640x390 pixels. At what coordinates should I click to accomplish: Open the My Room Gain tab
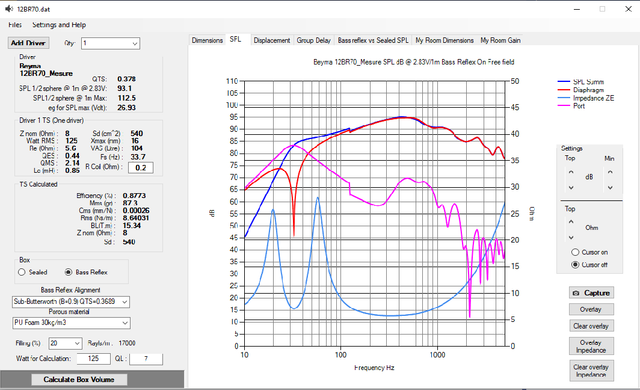click(x=500, y=40)
